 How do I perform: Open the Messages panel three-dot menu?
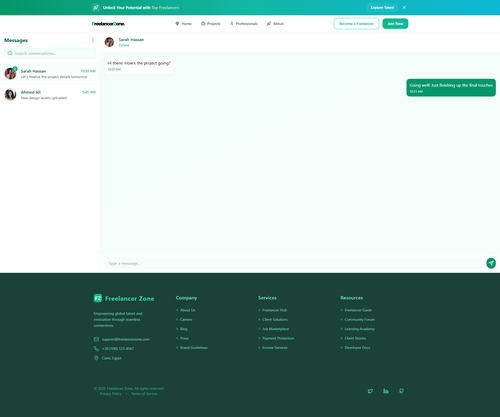point(93,40)
